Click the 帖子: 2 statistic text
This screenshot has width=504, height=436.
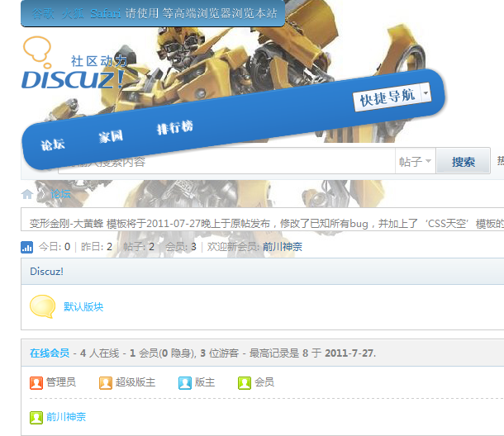pyautogui.click(x=139, y=247)
